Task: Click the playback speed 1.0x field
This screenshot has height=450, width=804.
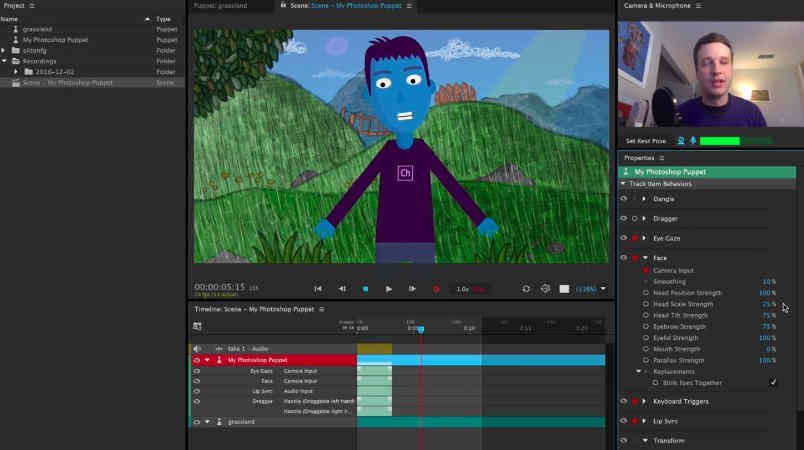Action: (x=463, y=289)
